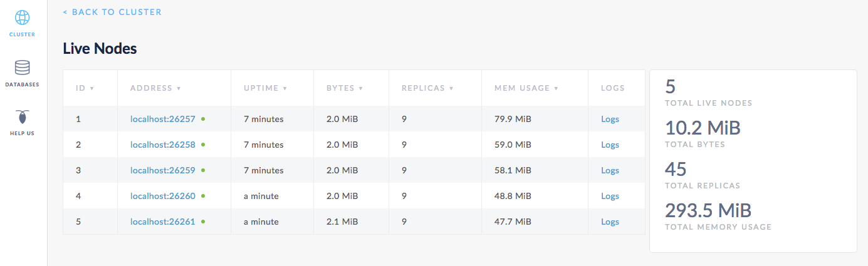
Task: Select the localhost:26260 node link
Action: (162, 196)
